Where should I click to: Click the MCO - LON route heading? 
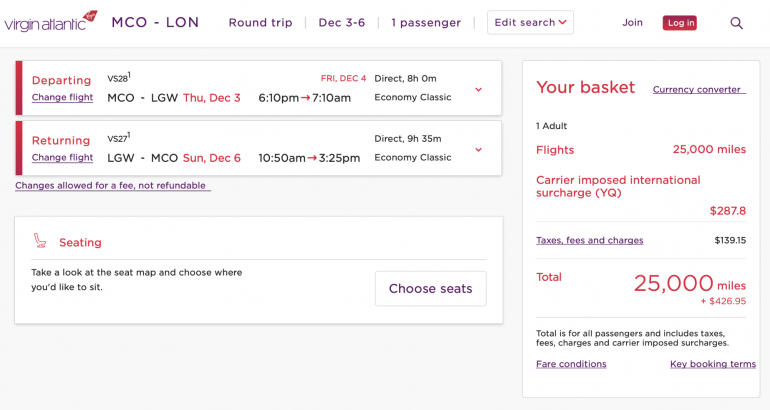coord(155,22)
